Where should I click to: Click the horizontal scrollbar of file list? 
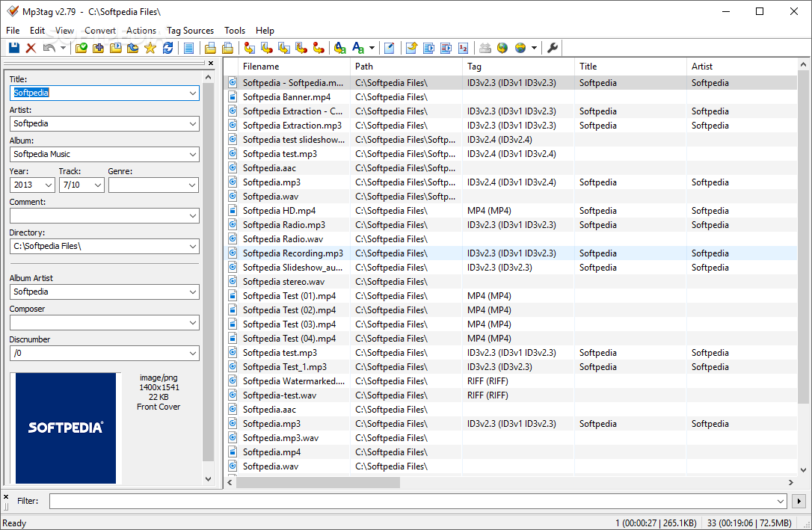tap(318, 482)
